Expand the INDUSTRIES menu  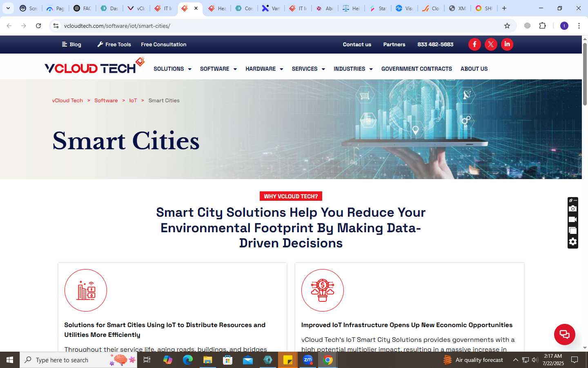point(353,69)
